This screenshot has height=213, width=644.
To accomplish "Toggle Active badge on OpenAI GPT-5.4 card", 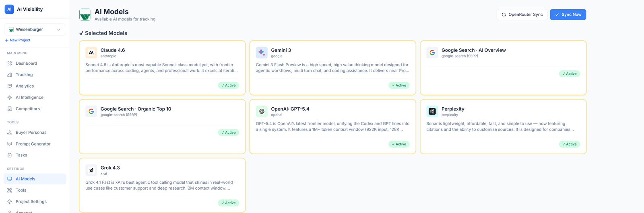I will coord(399,144).
